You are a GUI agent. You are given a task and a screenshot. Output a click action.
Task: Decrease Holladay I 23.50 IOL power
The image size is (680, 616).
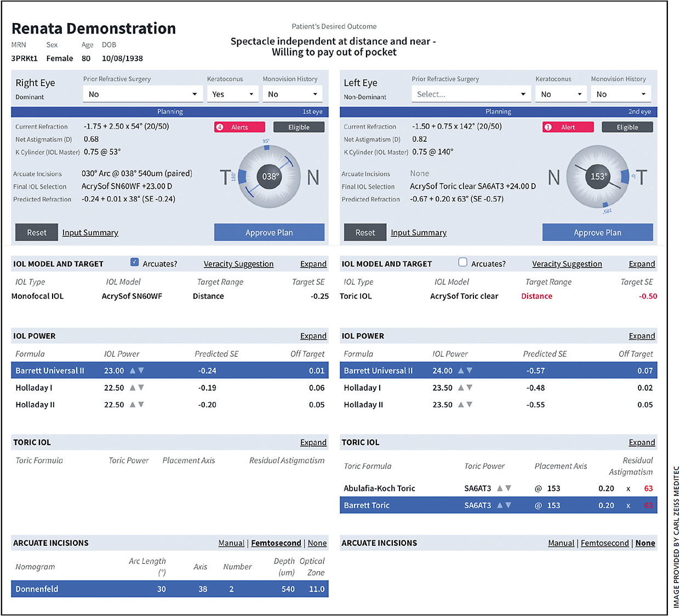469,387
